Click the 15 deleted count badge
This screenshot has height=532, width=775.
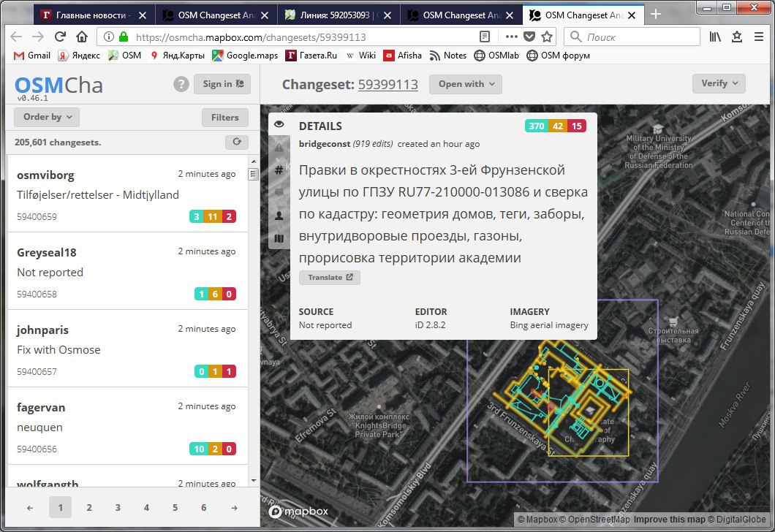tap(577, 126)
